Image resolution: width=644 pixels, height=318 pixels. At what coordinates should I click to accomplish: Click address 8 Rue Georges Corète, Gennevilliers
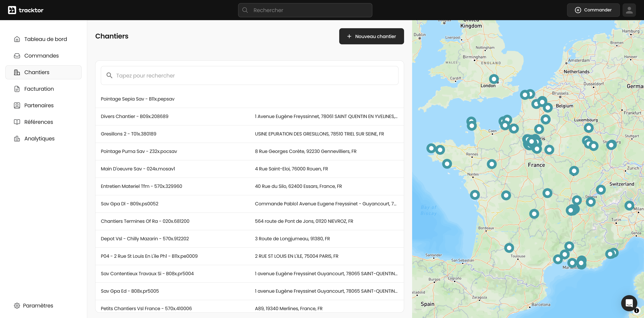click(x=305, y=151)
